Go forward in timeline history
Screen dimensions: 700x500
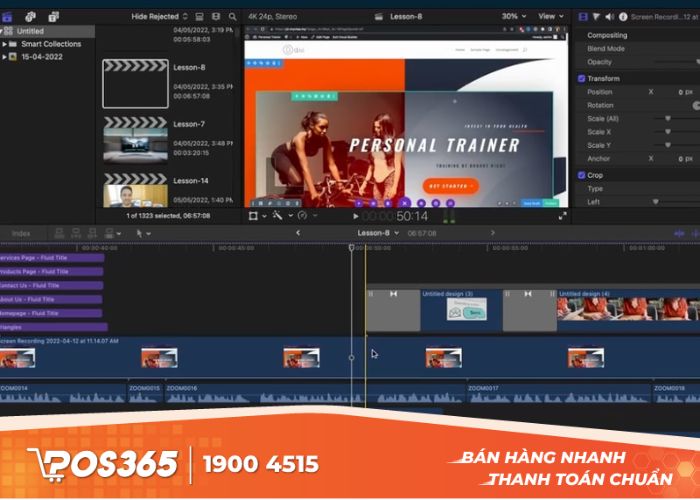pos(493,233)
